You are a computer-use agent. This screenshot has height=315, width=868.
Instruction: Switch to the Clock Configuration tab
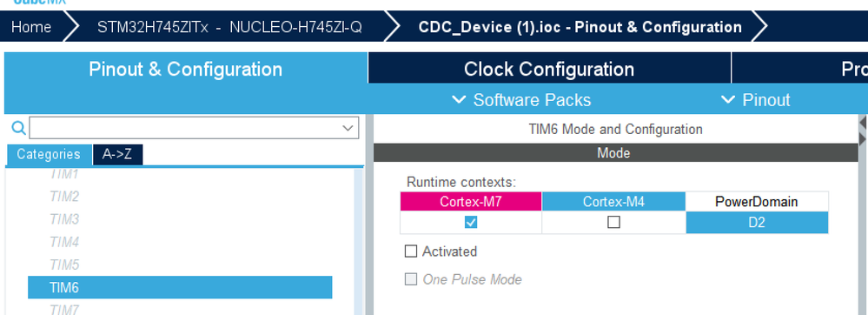point(549,69)
